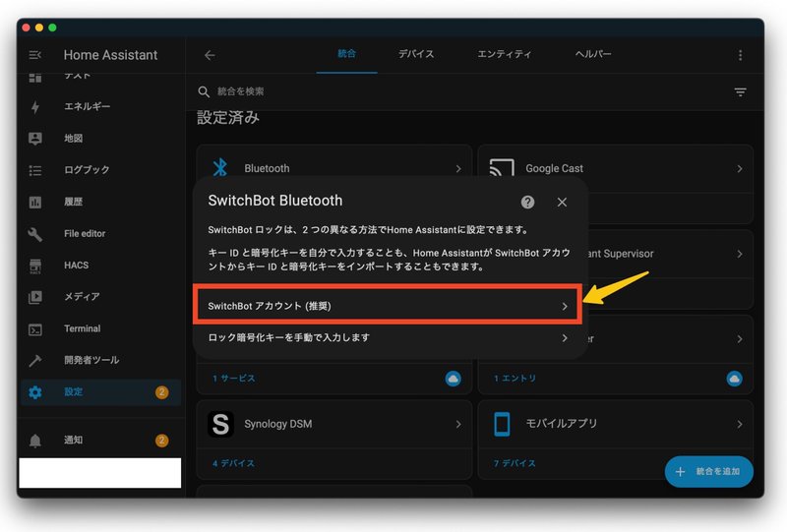
Task: Click the notifications bell icon
Action: coord(35,441)
